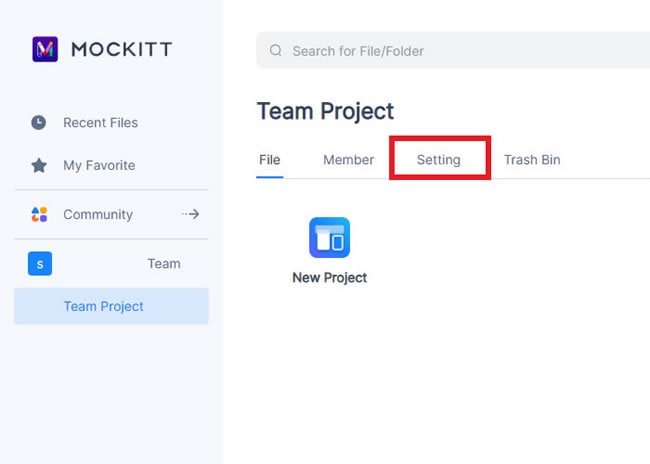The image size is (650, 464).
Task: Click the New Project thumbnail icon
Action: click(x=330, y=237)
